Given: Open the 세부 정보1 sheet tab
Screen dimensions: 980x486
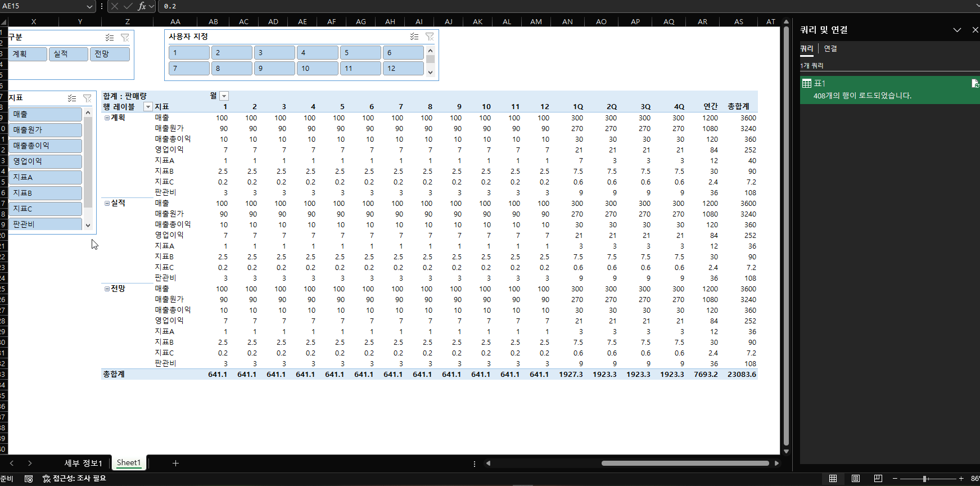Looking at the screenshot, I should point(83,463).
